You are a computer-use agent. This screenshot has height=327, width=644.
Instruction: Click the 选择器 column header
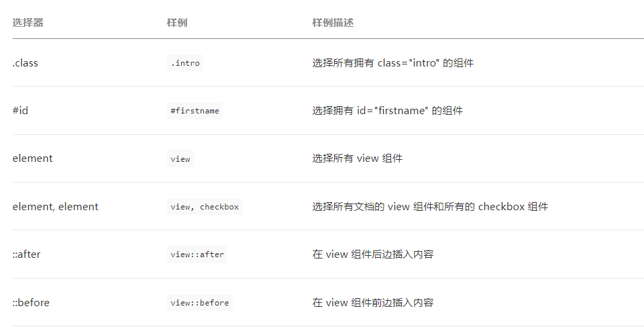click(28, 23)
